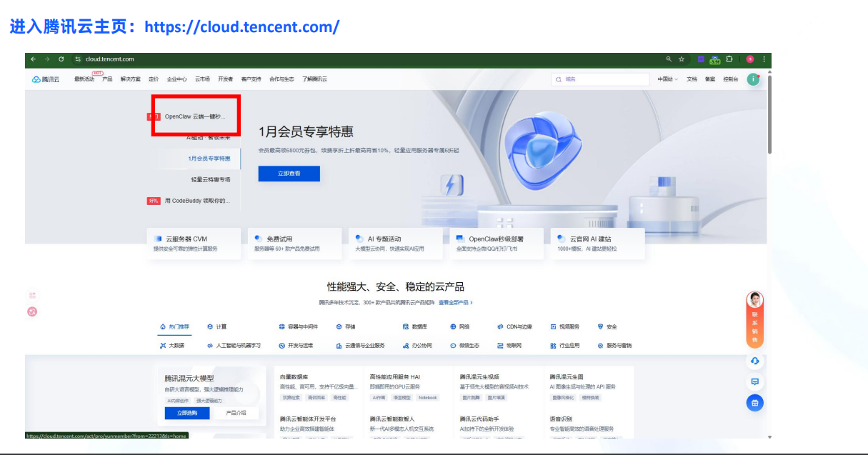Select the 服务与营销 product category

click(x=614, y=345)
